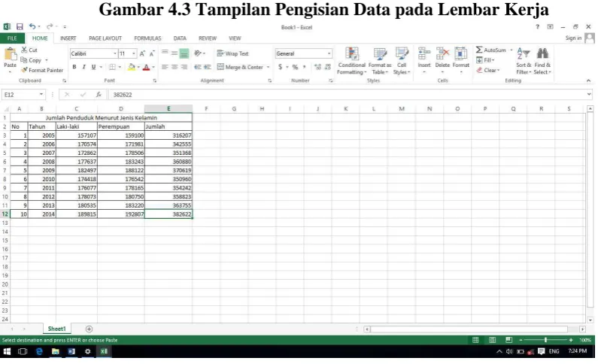Increase decimal places

click(317, 67)
